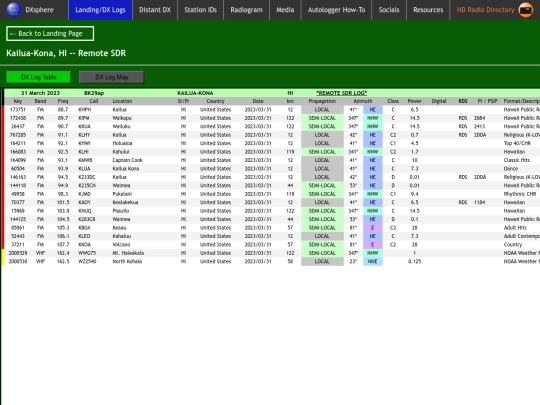Click the Wailuku location cell
The image size is (540, 405).
click(121, 126)
